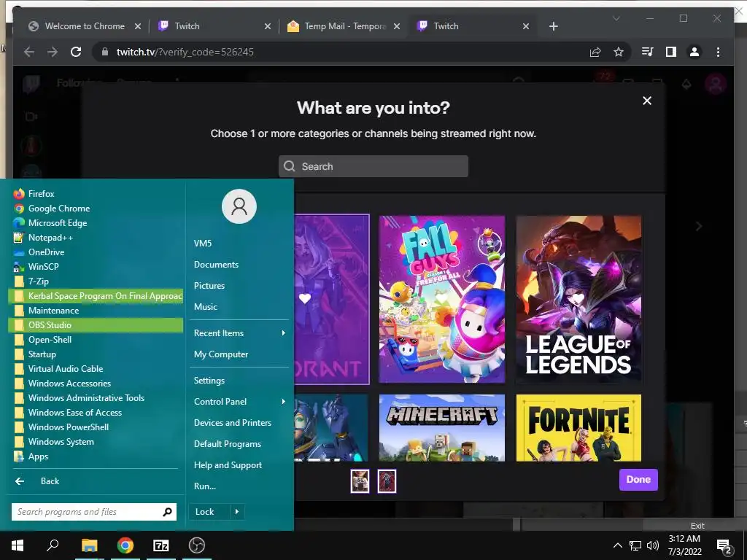Open File Explorer from the taskbar
Image resolution: width=747 pixels, height=560 pixels.
click(x=89, y=545)
